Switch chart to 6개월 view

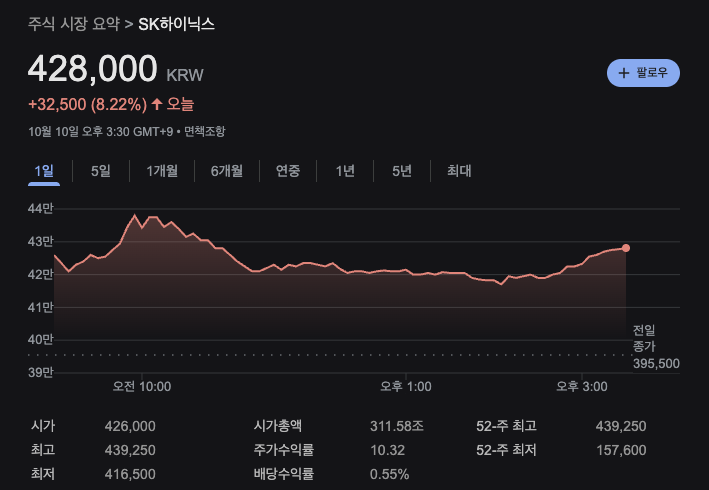click(226, 171)
